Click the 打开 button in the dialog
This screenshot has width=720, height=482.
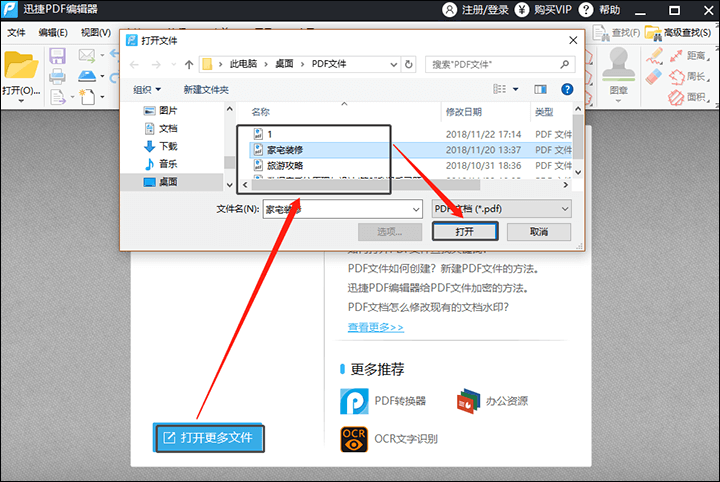(x=465, y=231)
